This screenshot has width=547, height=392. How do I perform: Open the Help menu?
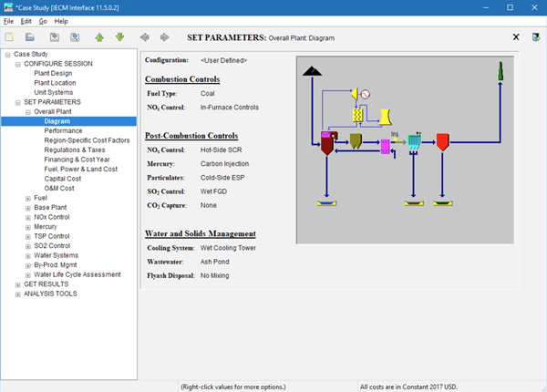click(x=61, y=21)
